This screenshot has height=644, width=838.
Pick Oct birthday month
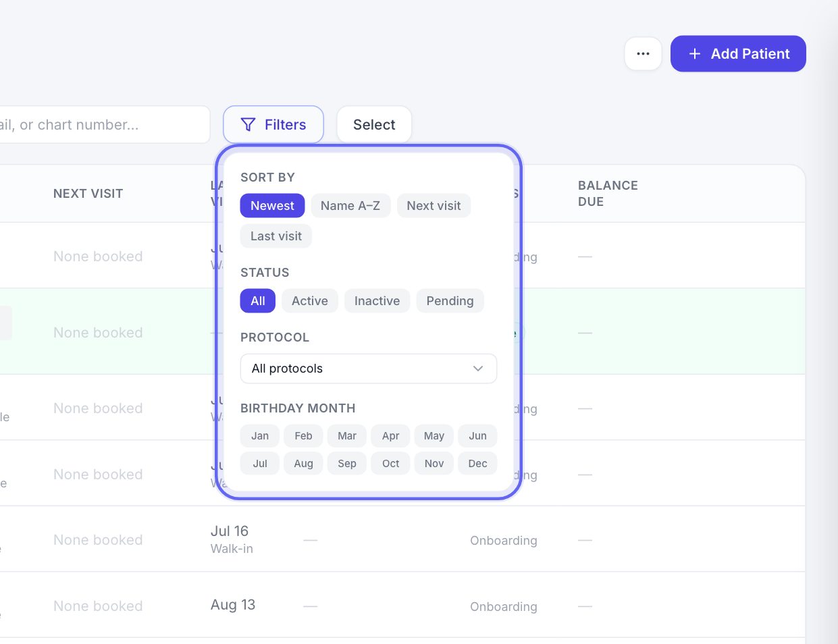point(390,464)
